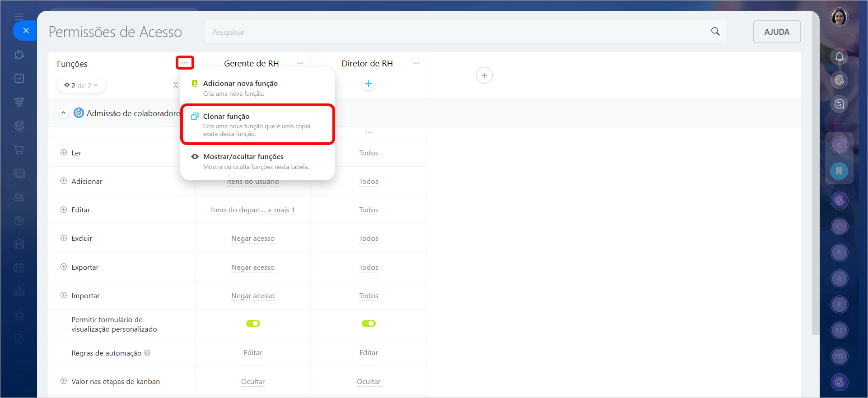Click the Admissão de colaboradores section icon
The height and width of the screenshot is (398, 868).
[x=79, y=113]
